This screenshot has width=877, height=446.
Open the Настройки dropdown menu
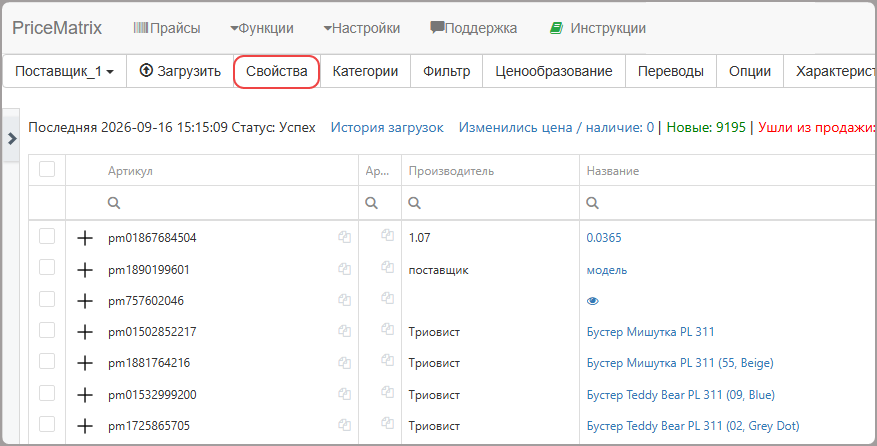pos(361,28)
